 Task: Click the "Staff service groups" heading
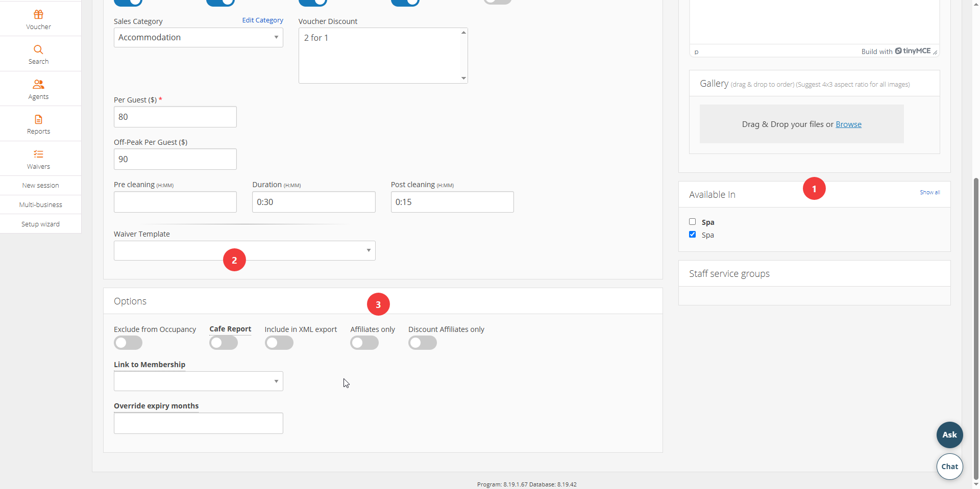coord(729,274)
